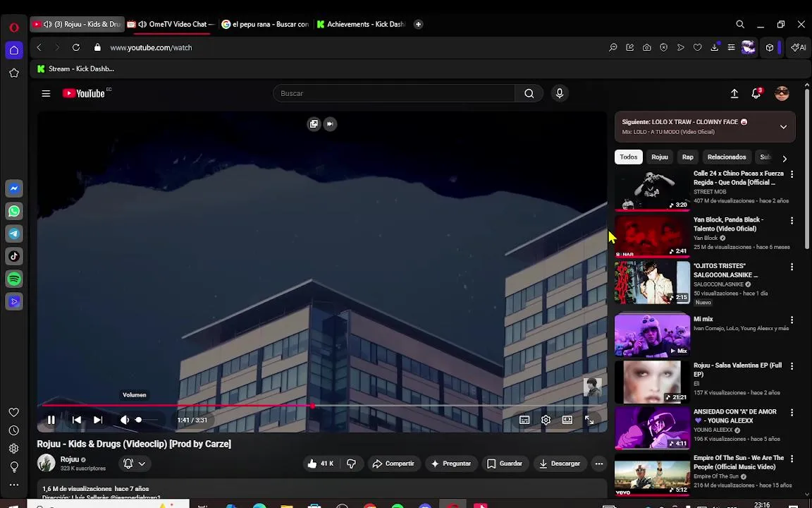This screenshot has height=508, width=812.
Task: Open options for Mi mix
Action: 792,320
